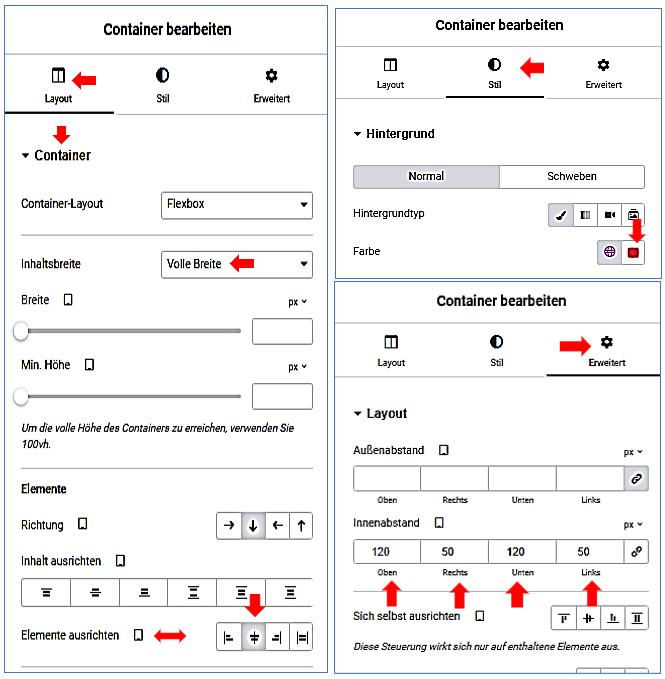Toggle the Außenabstand linked values chain
Viewport: 665px width, 679px height.
pyautogui.click(x=632, y=479)
